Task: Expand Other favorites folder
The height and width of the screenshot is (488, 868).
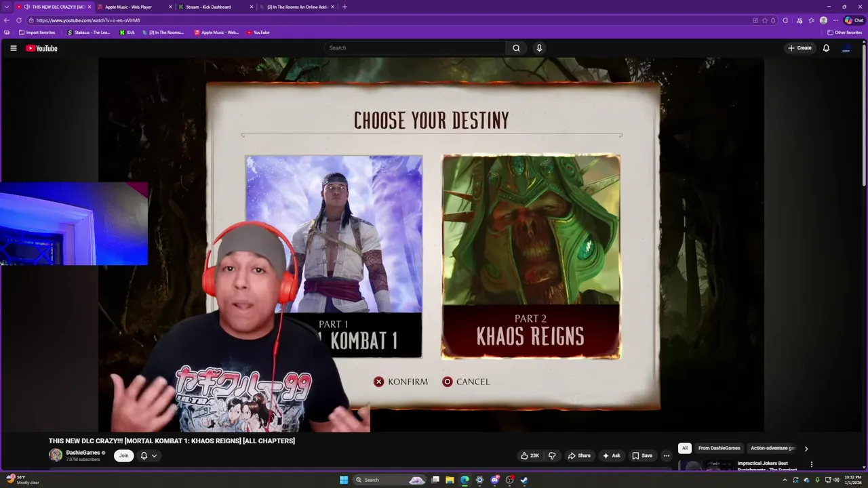Action: 844,33
